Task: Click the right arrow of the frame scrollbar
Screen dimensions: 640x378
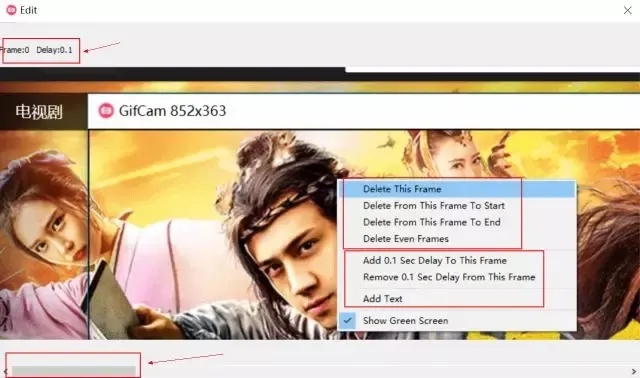Action: 634,371
